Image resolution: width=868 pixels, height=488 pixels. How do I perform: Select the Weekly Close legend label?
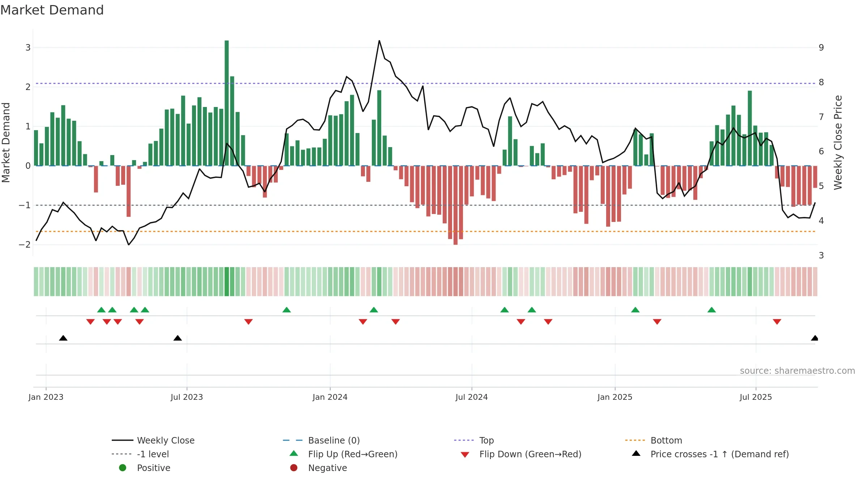[x=166, y=440]
